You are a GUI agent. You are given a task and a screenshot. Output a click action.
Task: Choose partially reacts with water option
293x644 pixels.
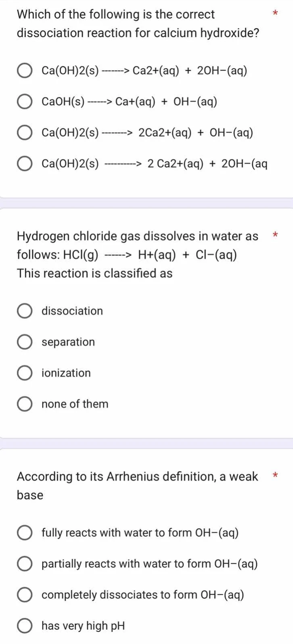[x=25, y=563]
